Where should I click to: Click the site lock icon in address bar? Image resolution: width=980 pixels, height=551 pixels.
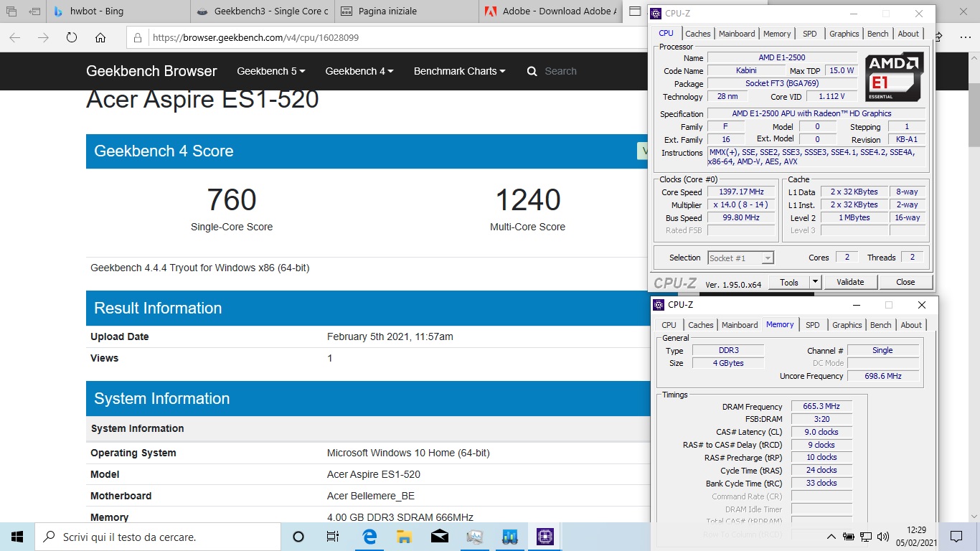[x=138, y=38]
